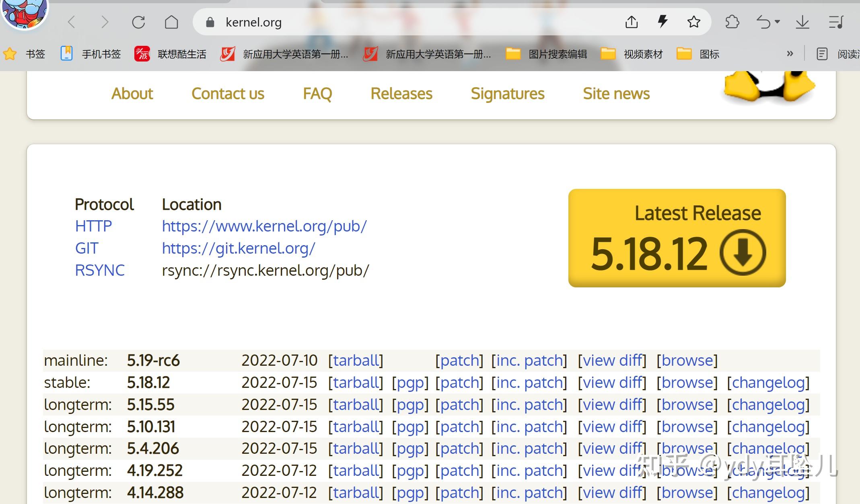
Task: Bookmark this page with the star icon
Action: (x=693, y=22)
